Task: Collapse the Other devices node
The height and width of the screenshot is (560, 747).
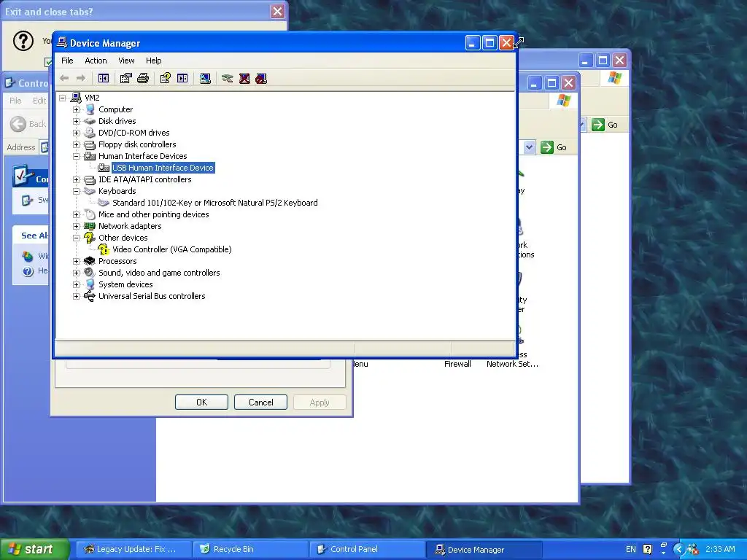Action: (x=76, y=238)
